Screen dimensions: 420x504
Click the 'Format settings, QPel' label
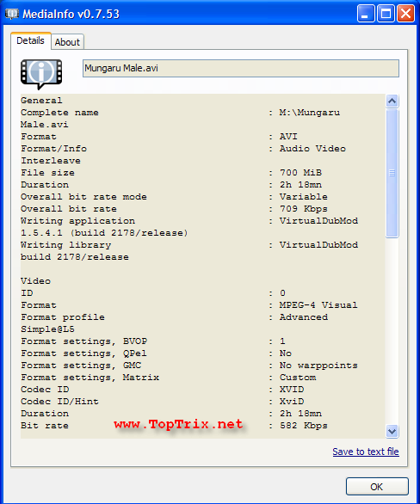84,353
